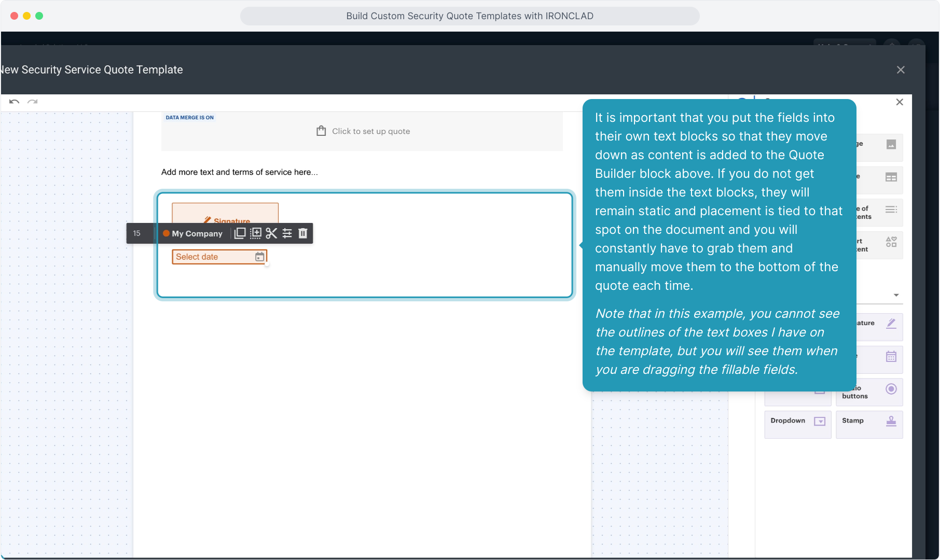Click the undo arrow in editor toolbar
940x560 pixels.
pos(14,102)
